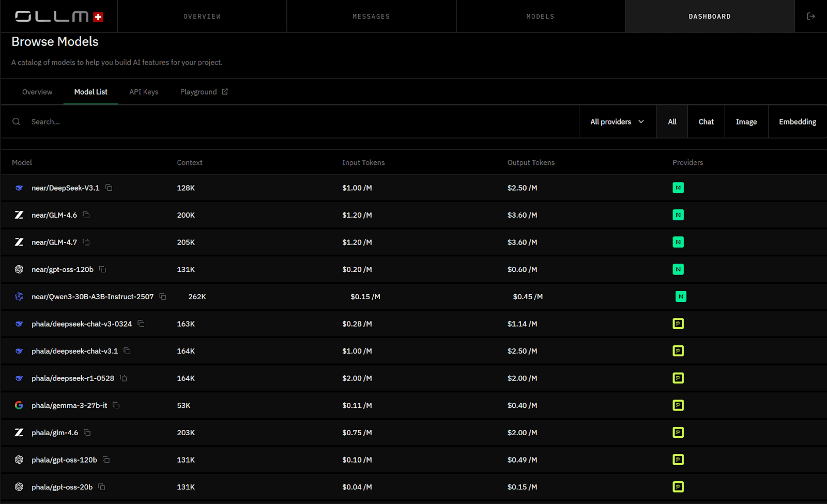Open the near/DeepSeek-V3.1 model row
Image resolution: width=827 pixels, height=504 pixels.
tap(413, 188)
